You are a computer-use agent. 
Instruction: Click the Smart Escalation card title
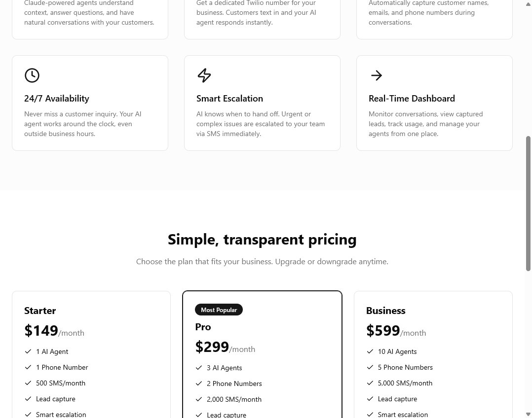click(x=229, y=99)
